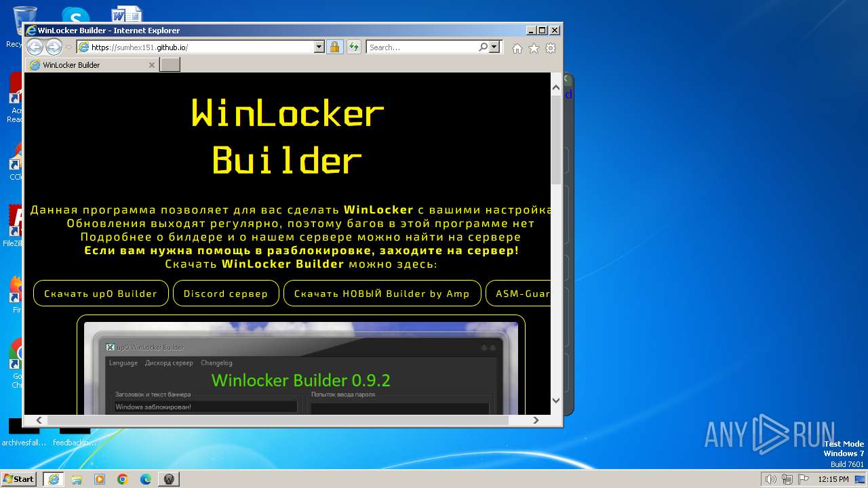Viewport: 868px width, 488px height.
Task: Open Favorites star icon
Action: (x=534, y=48)
